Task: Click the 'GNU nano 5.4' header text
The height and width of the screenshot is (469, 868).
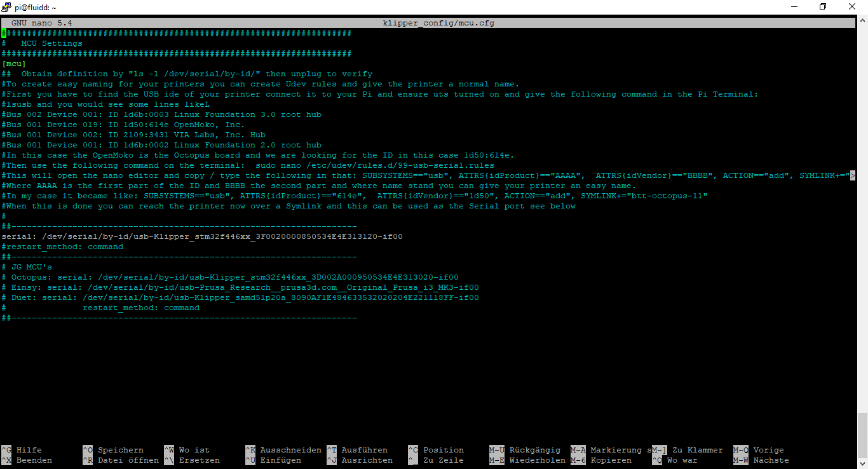Action: pyautogui.click(x=42, y=23)
